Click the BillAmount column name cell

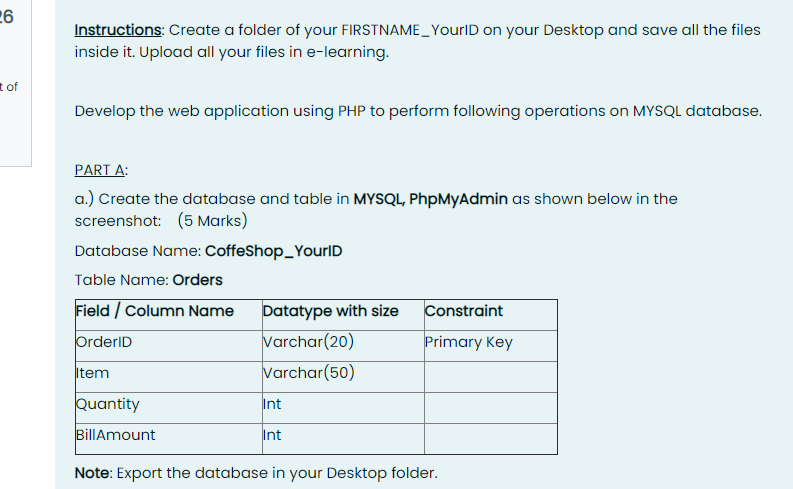coord(169,439)
